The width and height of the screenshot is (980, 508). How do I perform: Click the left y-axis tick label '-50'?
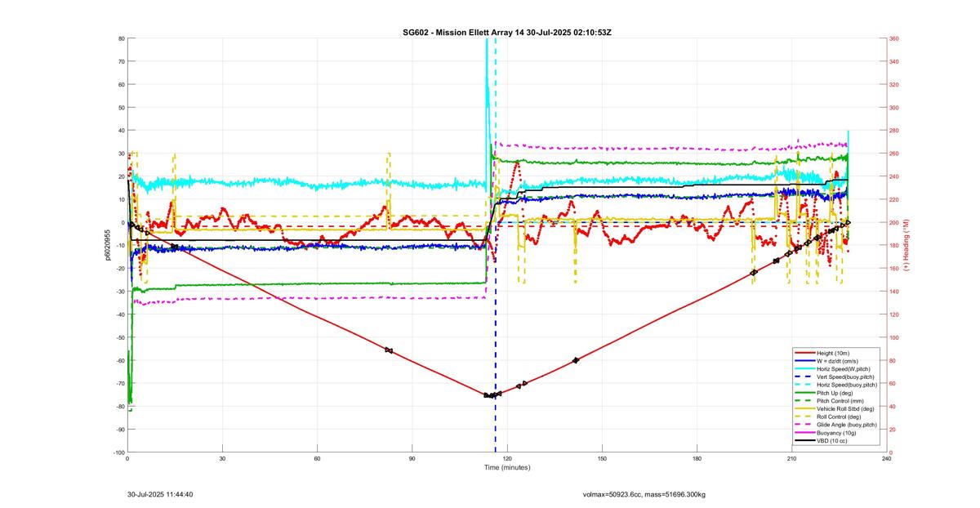point(119,337)
